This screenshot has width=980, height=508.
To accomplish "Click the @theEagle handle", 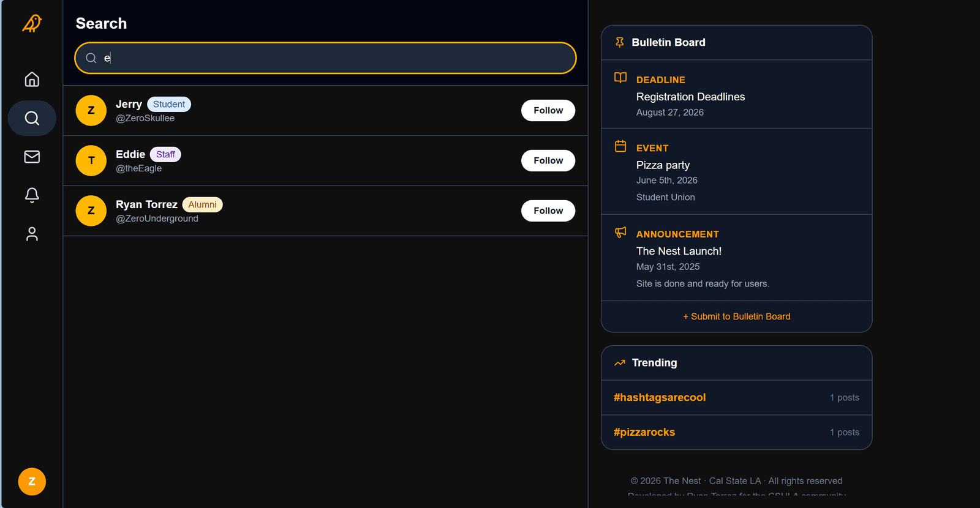I will pyautogui.click(x=139, y=168).
